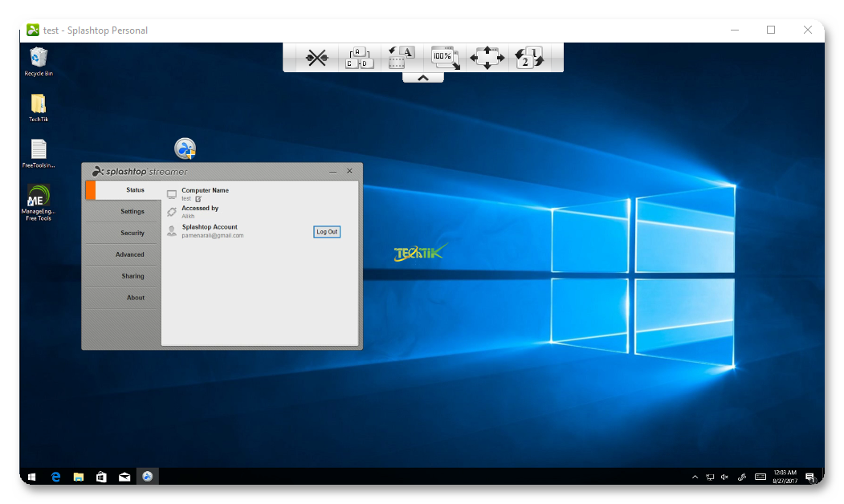Send Ctrl+Alt+Del using the toolbar icon
This screenshot has width=844, height=504.
point(359,59)
